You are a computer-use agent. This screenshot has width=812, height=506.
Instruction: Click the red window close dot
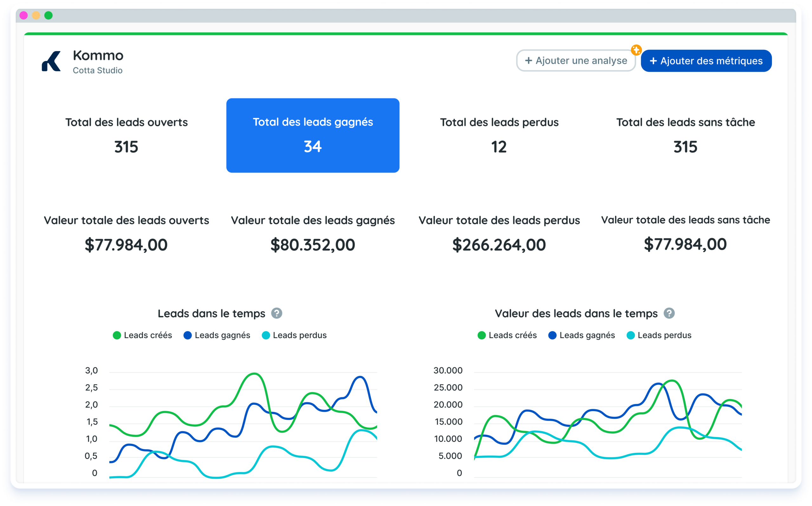pos(23,16)
